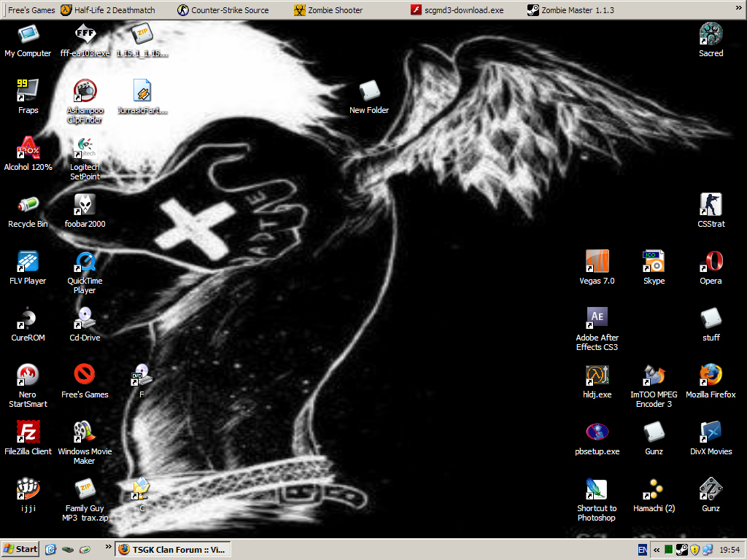Click the Steam icon in system tray

(681, 549)
